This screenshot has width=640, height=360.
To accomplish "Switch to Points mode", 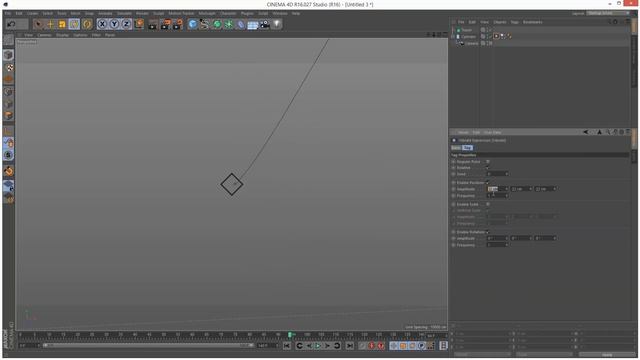I will point(8,92).
